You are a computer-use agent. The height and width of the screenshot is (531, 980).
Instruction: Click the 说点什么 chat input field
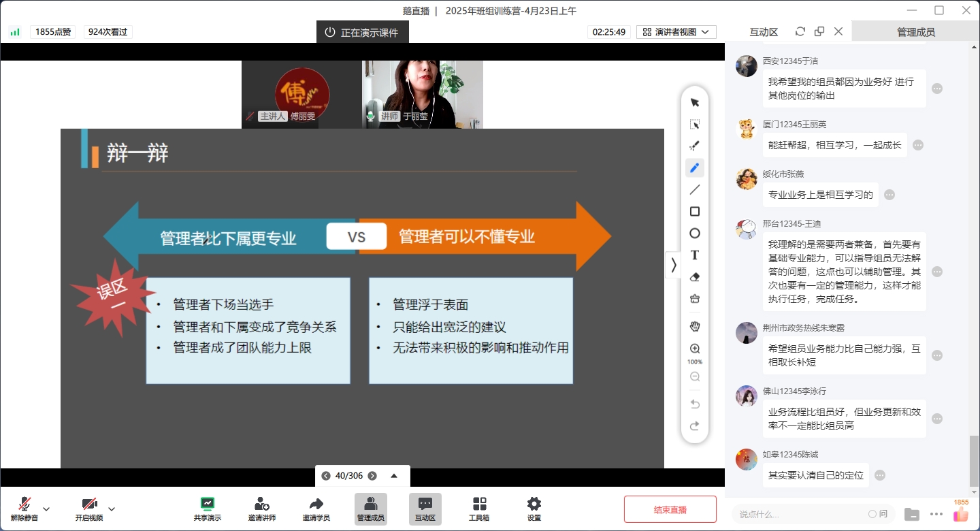coord(796,514)
